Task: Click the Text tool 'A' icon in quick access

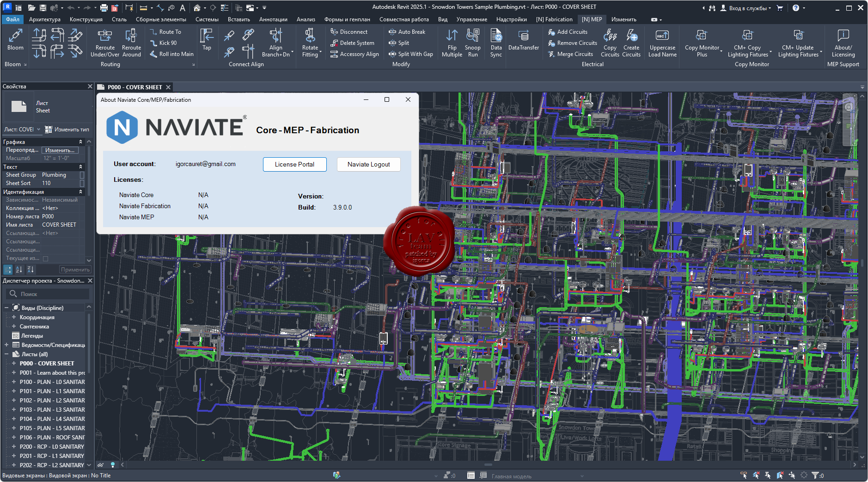Action: [183, 8]
